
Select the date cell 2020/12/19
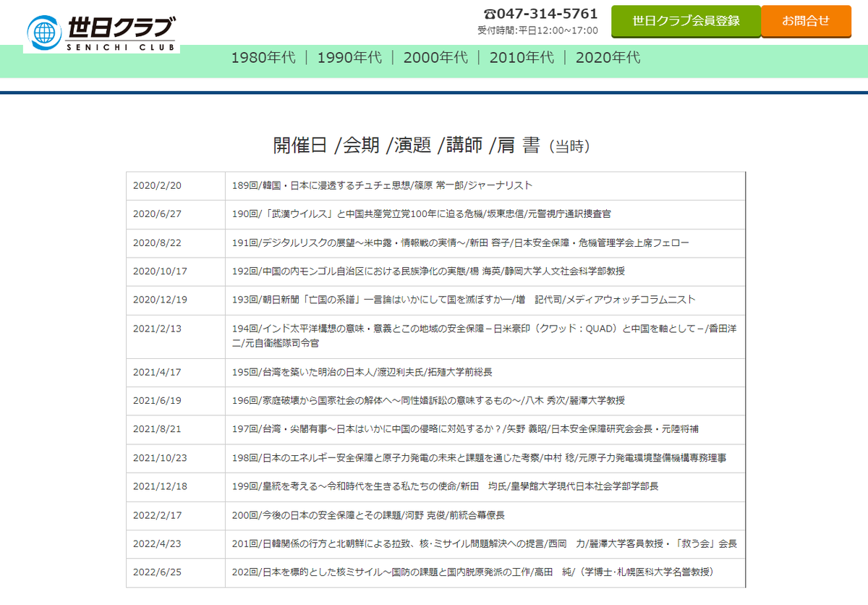(x=176, y=300)
